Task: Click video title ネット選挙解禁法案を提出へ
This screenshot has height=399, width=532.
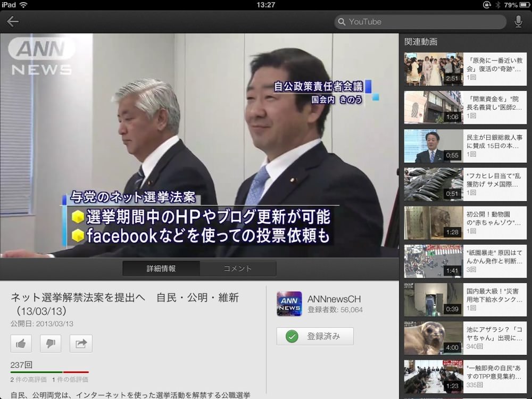Action: [125, 304]
